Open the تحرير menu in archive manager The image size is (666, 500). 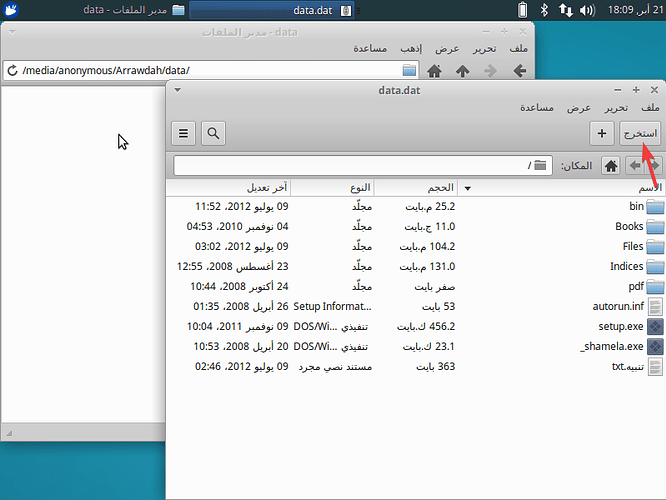click(x=615, y=107)
